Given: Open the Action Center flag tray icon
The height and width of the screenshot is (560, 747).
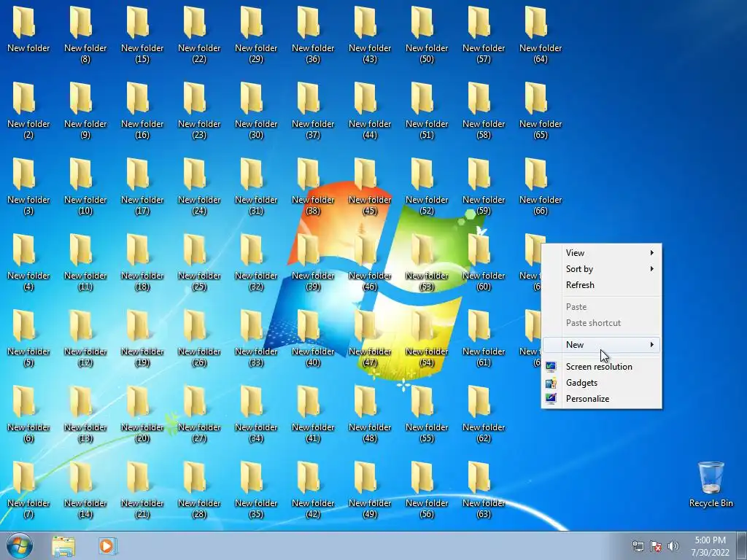Looking at the screenshot, I should (x=656, y=546).
